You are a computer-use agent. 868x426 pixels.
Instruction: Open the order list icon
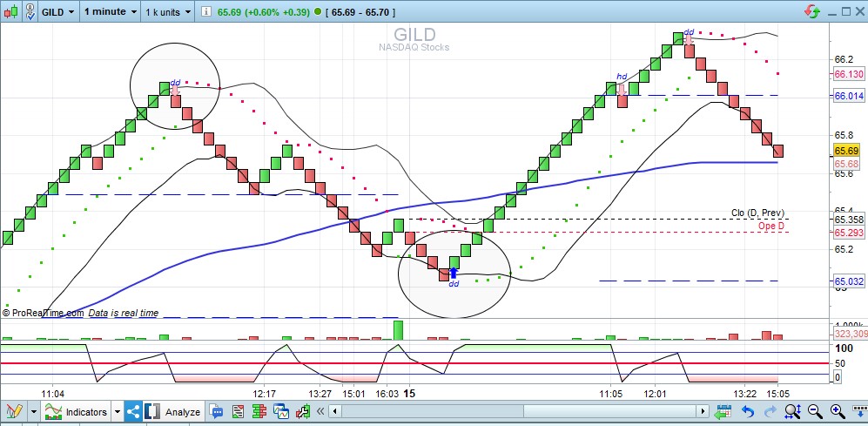coord(238,411)
